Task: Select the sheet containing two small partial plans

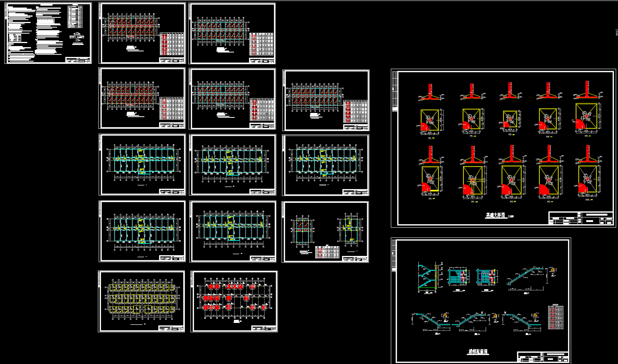Action: 325,232
